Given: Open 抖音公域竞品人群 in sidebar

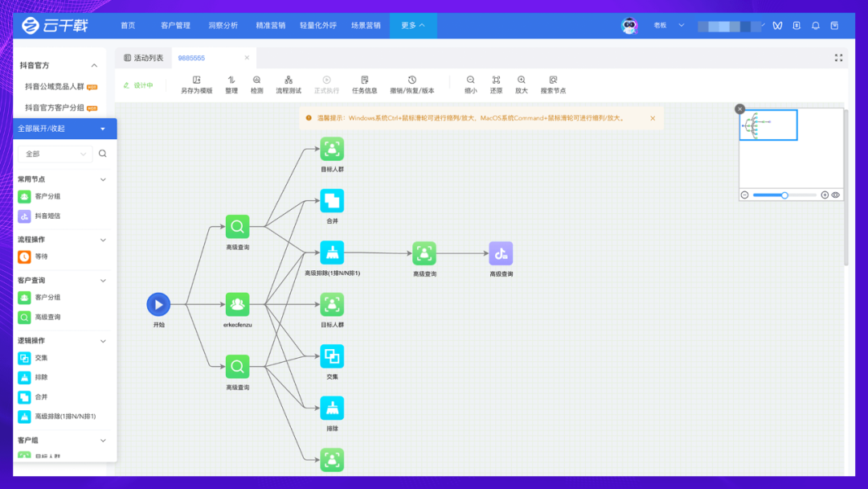Looking at the screenshot, I should tap(55, 86).
